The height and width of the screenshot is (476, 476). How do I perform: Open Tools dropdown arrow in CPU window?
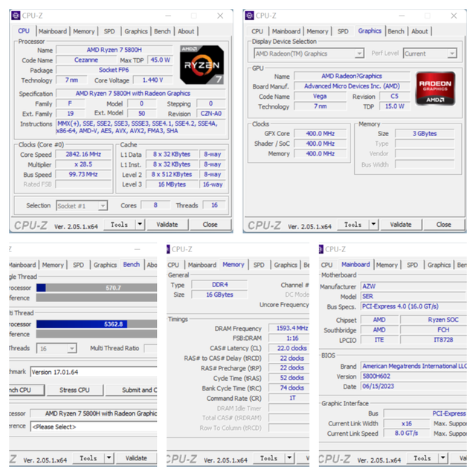point(140,225)
